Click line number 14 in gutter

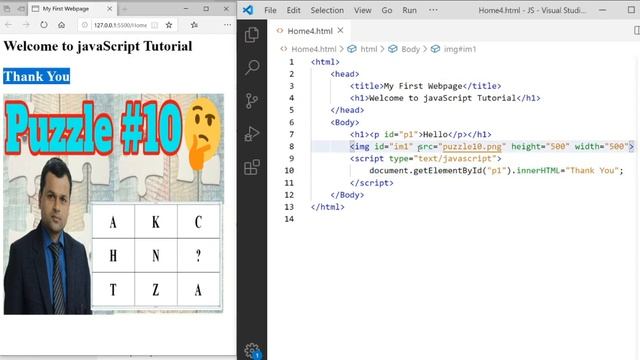coord(289,219)
